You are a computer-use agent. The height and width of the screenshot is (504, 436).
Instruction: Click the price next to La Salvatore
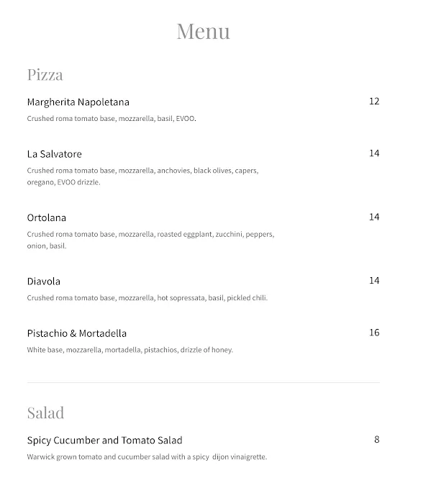(373, 153)
